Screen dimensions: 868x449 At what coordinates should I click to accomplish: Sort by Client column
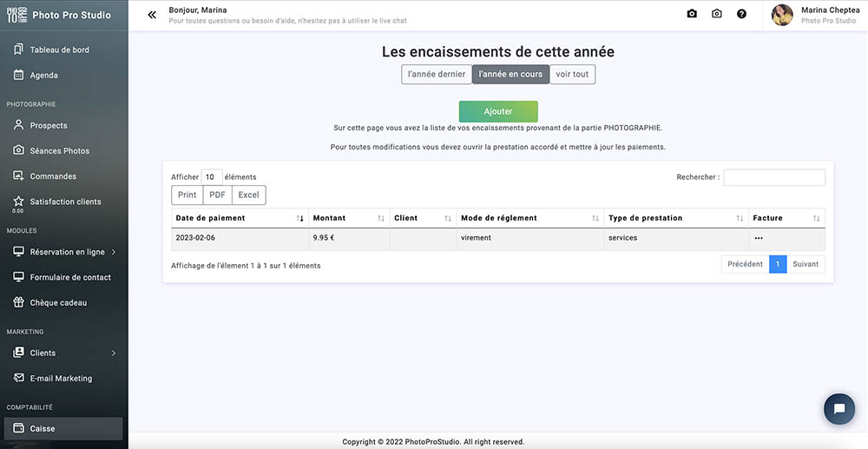coord(423,218)
